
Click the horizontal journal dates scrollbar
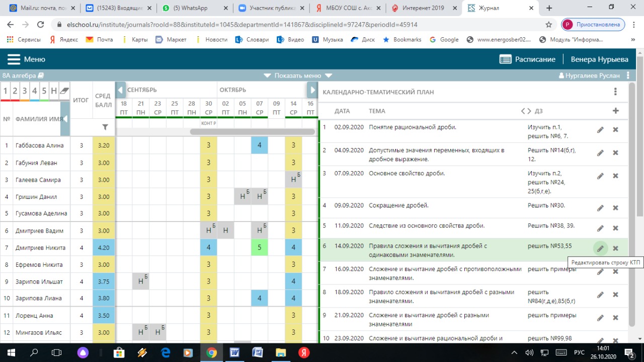coord(252,132)
